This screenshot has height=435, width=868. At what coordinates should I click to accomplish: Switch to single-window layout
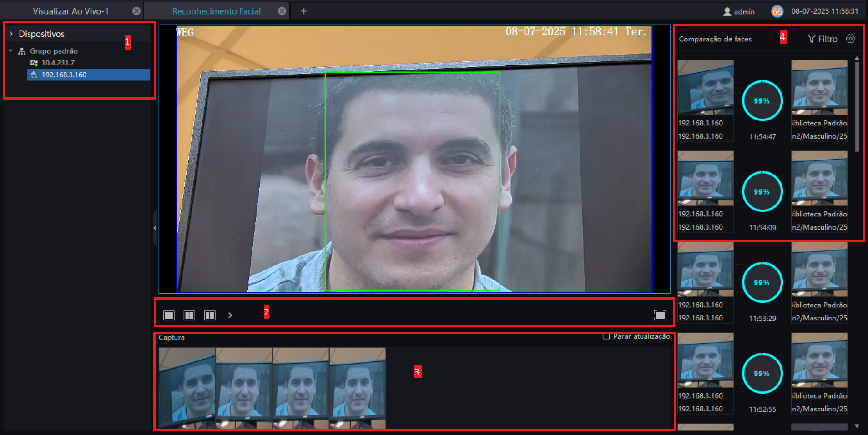point(169,315)
